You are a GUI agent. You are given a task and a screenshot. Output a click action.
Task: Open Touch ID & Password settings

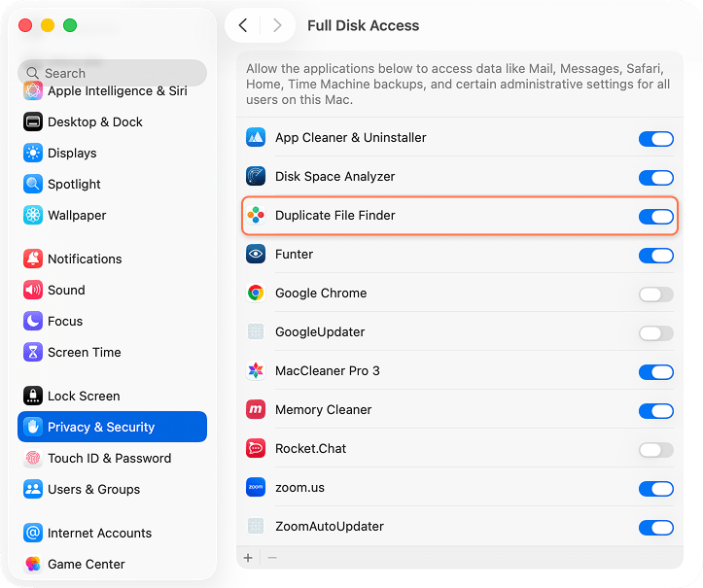[109, 458]
